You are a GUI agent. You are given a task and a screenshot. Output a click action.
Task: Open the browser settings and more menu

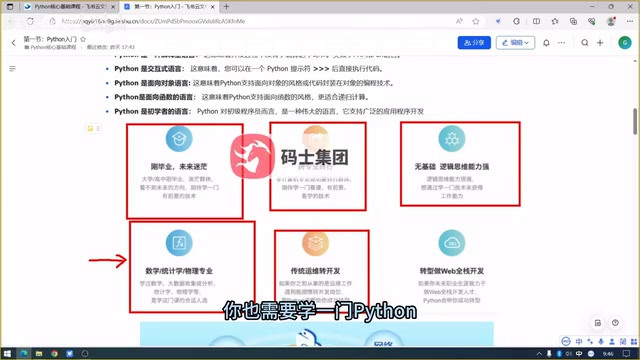coord(630,21)
